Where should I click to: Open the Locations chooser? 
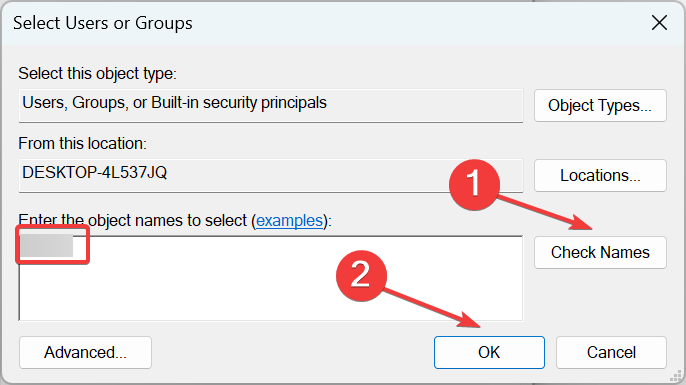(600, 175)
